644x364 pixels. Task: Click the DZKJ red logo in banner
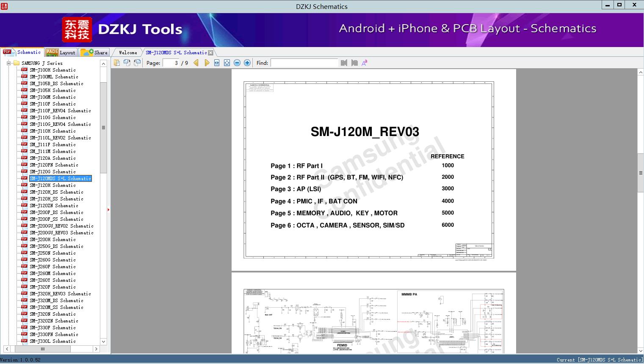coord(77,30)
